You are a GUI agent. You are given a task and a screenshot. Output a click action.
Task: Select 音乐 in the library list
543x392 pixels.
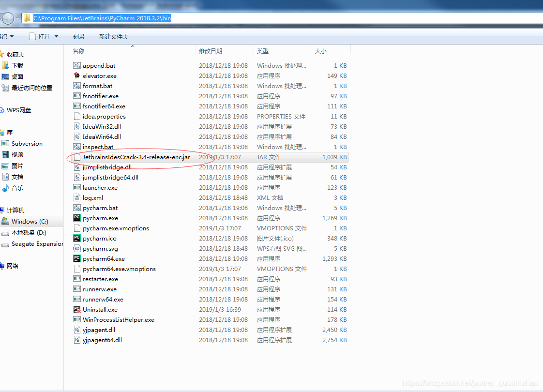click(17, 188)
